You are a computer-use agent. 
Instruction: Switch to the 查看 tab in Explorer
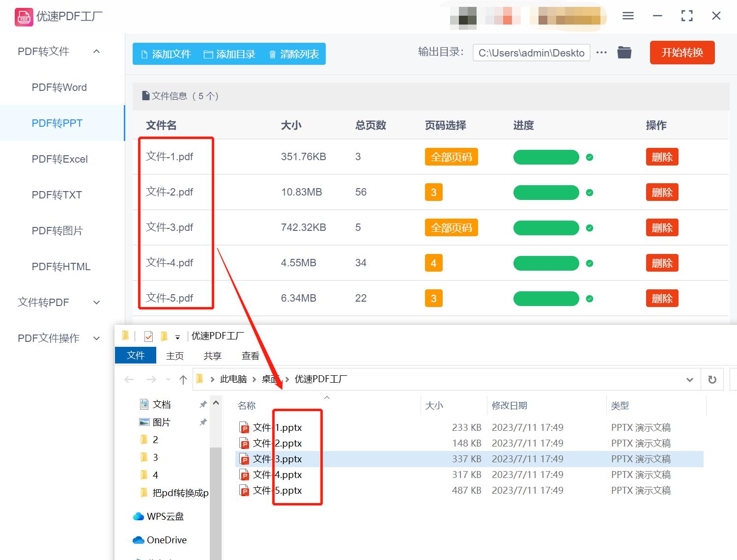point(250,355)
